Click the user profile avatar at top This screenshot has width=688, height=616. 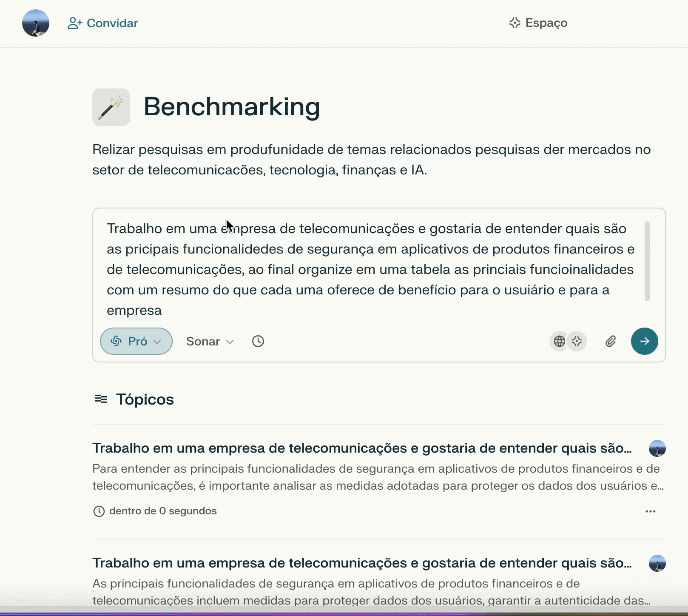[x=36, y=23]
